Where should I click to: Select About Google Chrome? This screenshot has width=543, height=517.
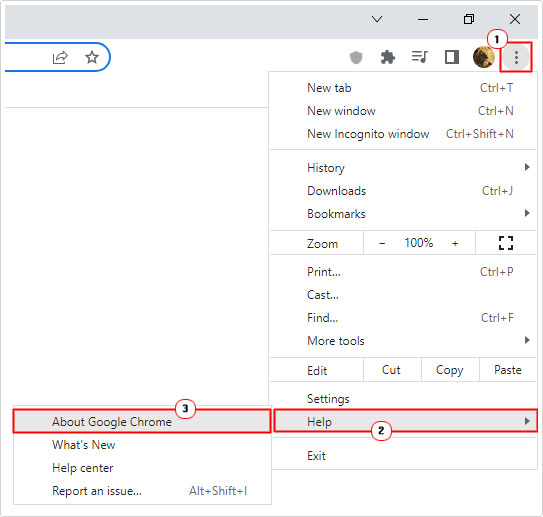coord(142,421)
